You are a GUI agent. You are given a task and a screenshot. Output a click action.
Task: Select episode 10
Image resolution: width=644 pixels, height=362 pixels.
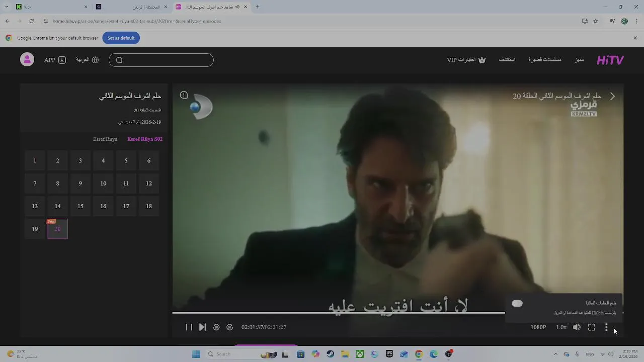[x=103, y=184]
